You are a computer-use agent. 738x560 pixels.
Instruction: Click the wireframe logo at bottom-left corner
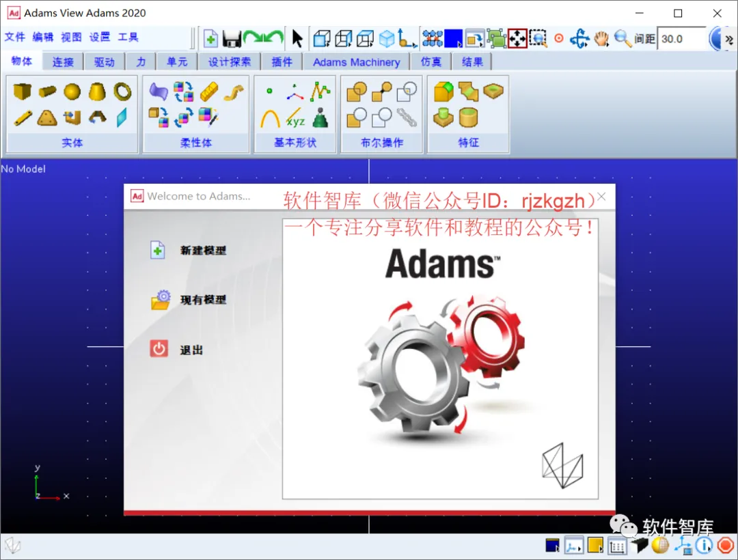(13, 546)
